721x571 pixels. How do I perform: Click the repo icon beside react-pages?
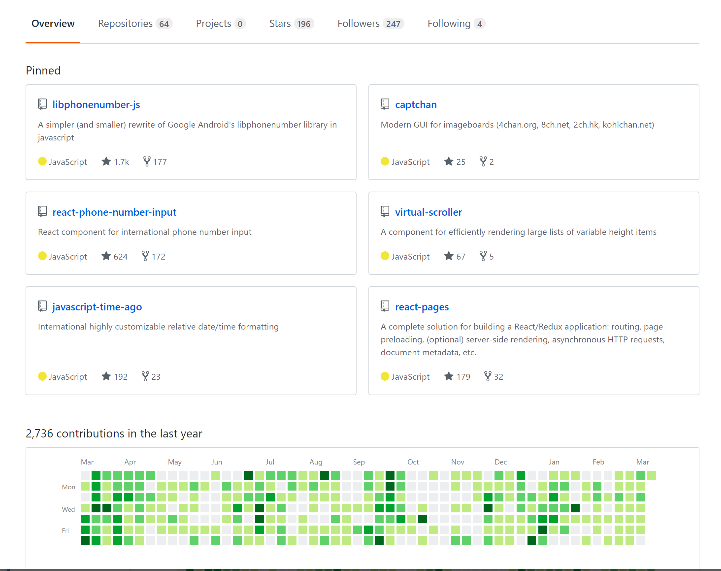(x=385, y=307)
